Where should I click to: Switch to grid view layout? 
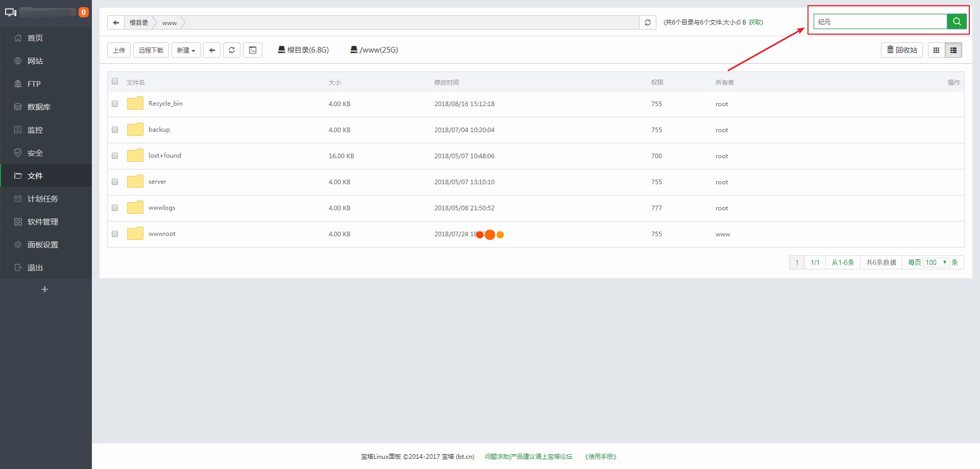point(936,50)
